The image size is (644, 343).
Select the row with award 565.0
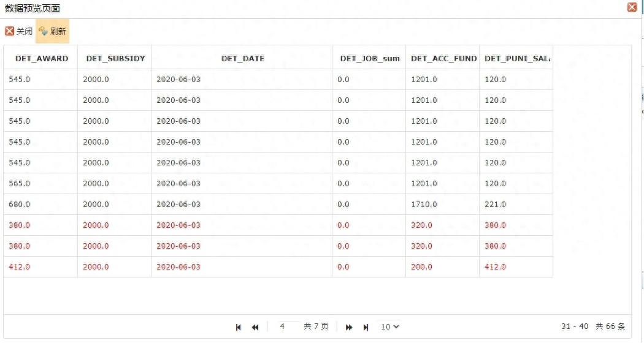[x=278, y=183]
